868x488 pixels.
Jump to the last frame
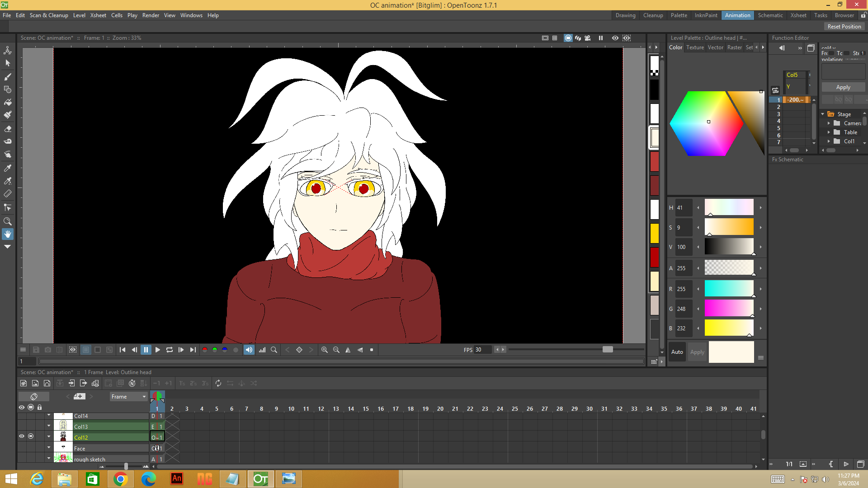tap(193, 350)
